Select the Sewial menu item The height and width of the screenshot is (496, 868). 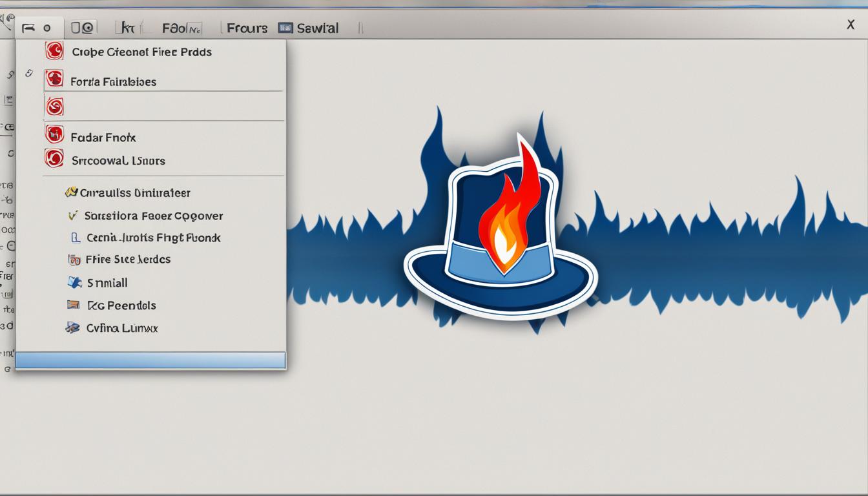(x=317, y=28)
